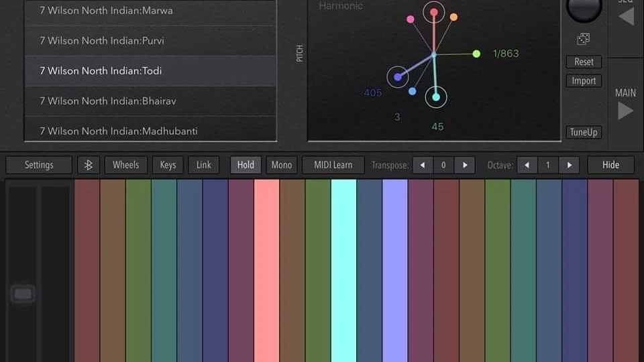
Task: Click the Import button
Action: (x=584, y=81)
